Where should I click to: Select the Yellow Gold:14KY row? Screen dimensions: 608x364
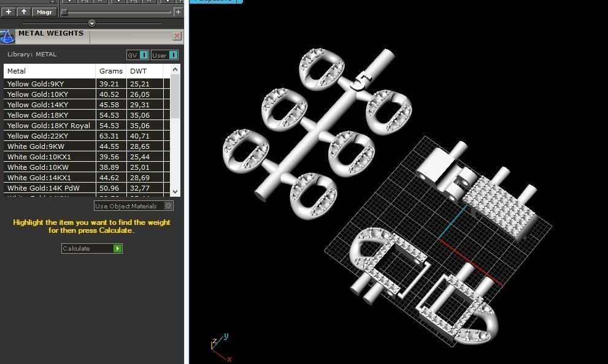coord(87,105)
